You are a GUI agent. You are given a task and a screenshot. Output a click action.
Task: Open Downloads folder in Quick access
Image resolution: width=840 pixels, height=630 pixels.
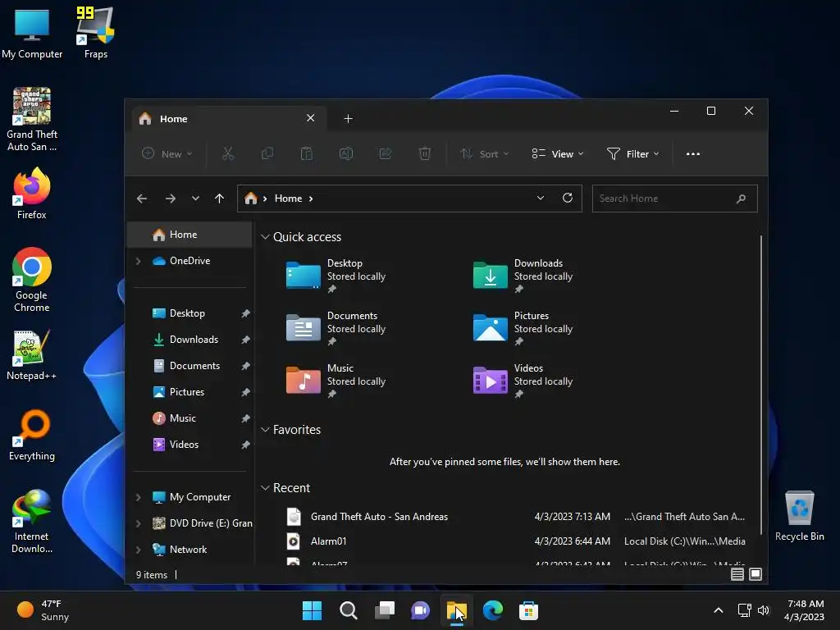523,276
